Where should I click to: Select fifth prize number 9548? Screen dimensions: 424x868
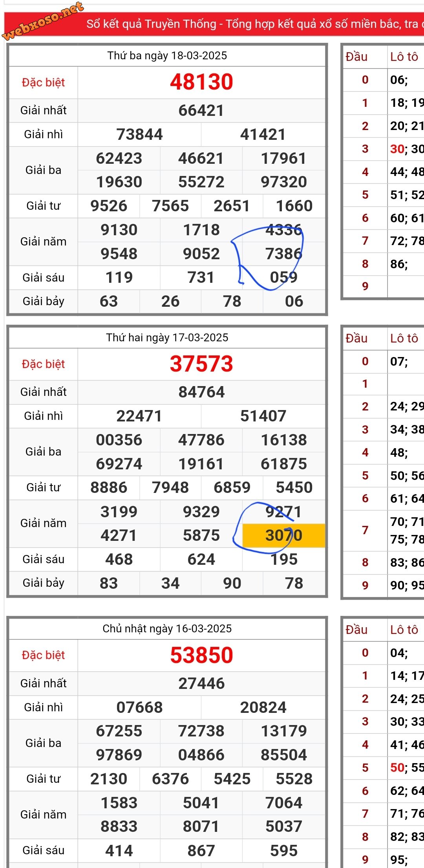[x=119, y=254]
